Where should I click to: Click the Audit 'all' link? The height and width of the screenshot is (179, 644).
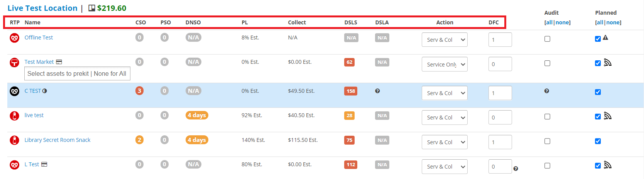(549, 22)
